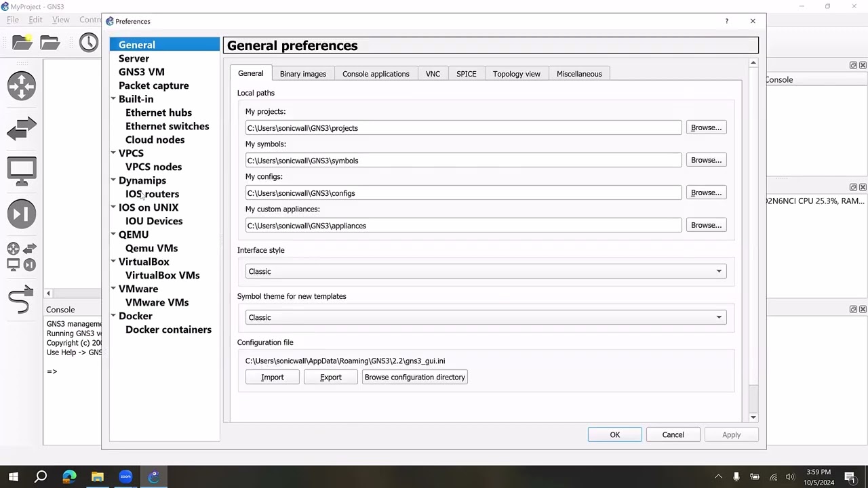Browse for the My symbols path
Screen dimensions: 868x488
click(706, 160)
